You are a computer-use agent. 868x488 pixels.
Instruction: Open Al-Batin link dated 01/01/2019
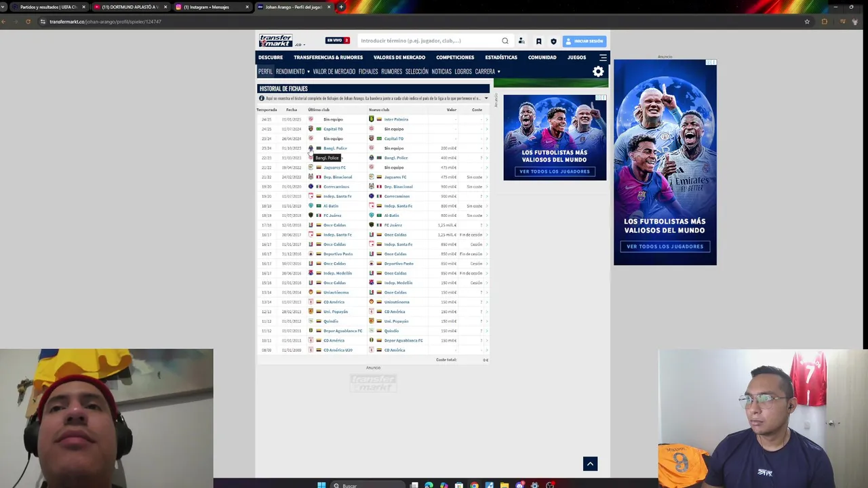[x=330, y=206]
